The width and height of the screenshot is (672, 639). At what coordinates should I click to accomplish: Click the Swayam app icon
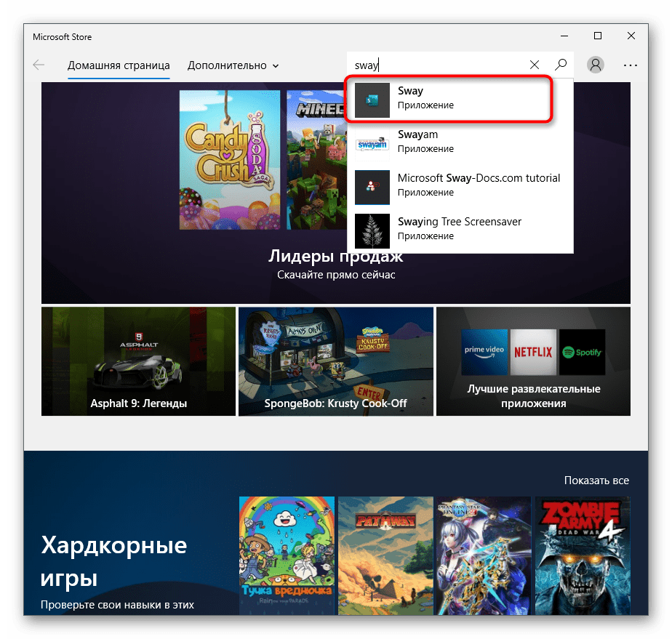click(372, 144)
